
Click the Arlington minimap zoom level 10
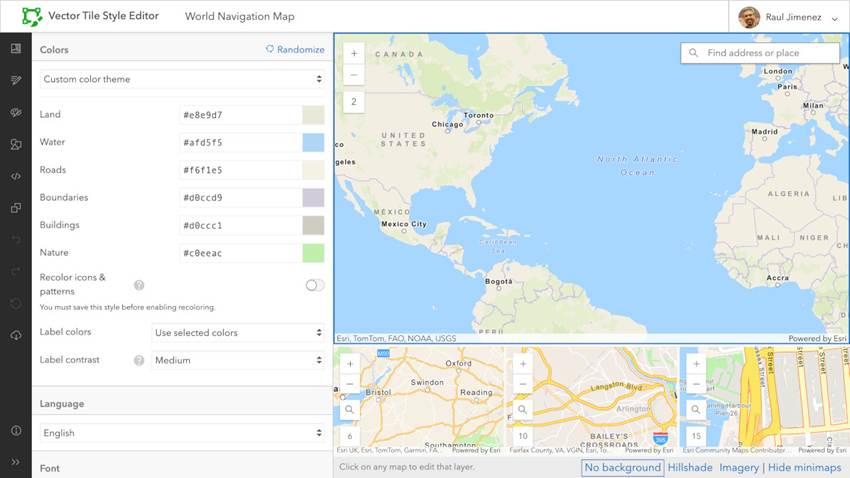click(523, 436)
